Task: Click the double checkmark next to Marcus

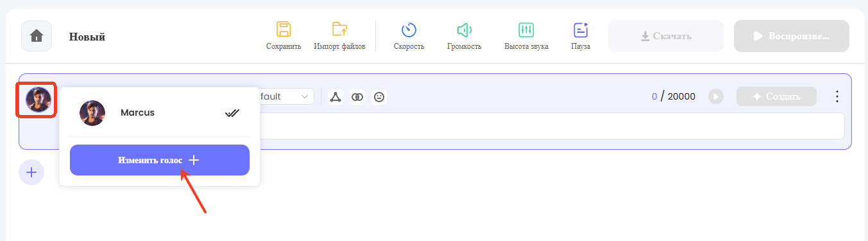Action: [232, 113]
